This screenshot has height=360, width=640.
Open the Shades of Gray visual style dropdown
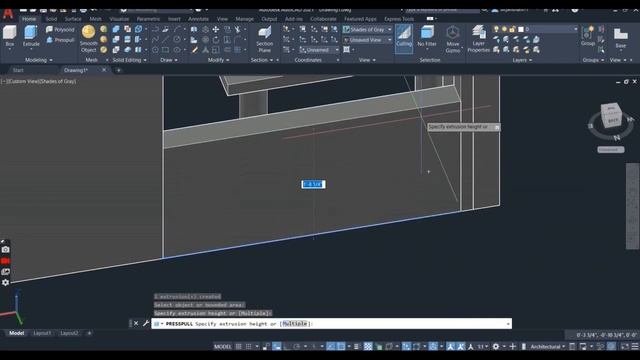point(367,29)
